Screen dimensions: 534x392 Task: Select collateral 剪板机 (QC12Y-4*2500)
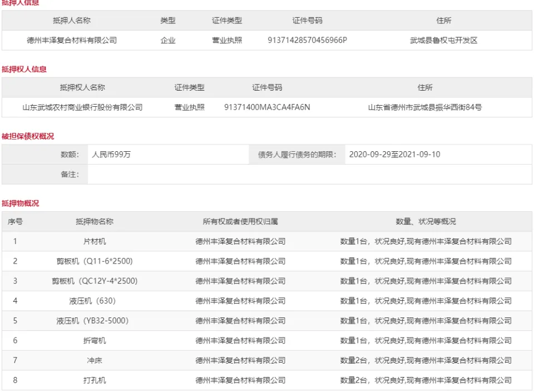pyautogui.click(x=95, y=281)
